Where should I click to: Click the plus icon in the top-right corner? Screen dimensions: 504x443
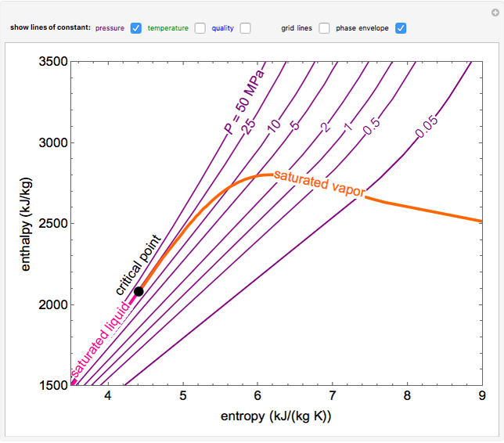494,12
